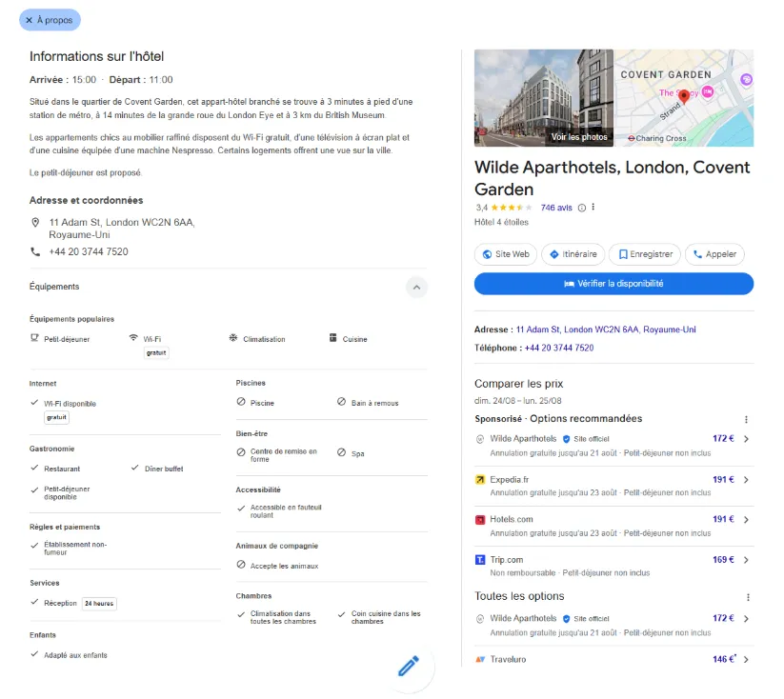Click the Site officiel badge in sponsored row
This screenshot has width=784, height=699.
click(x=586, y=439)
